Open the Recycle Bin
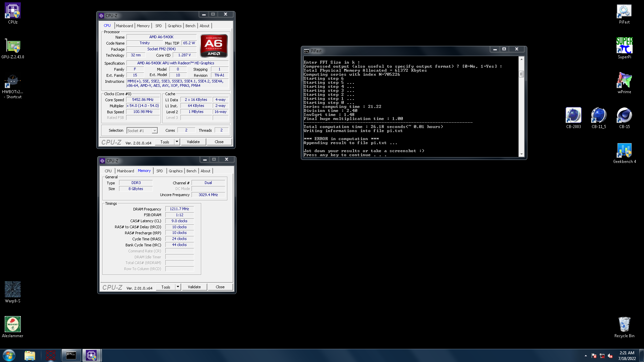Image resolution: width=644 pixels, height=362 pixels. coord(624,327)
